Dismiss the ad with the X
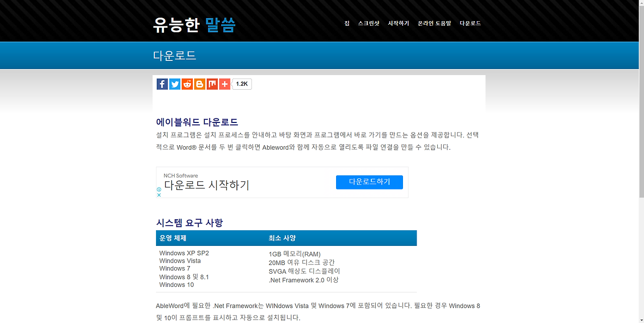This screenshot has height=323, width=644. (x=158, y=195)
